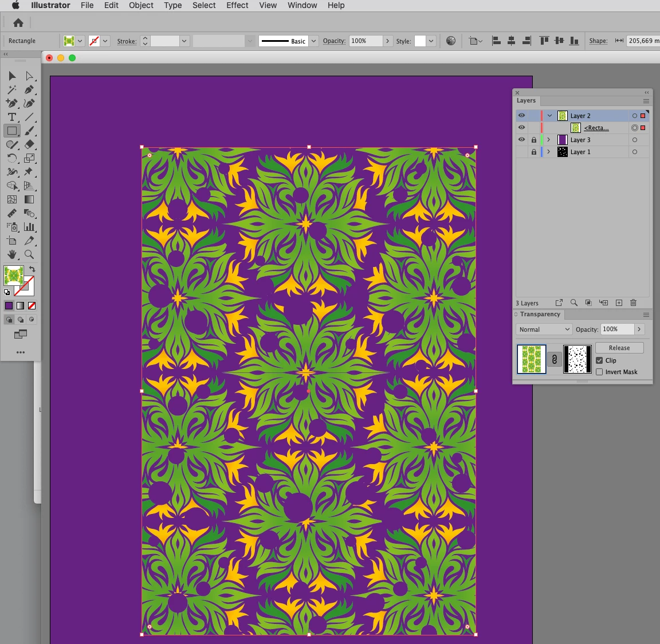660x644 pixels.
Task: Click purple Color mode swatch in toolbar
Action: tap(9, 305)
